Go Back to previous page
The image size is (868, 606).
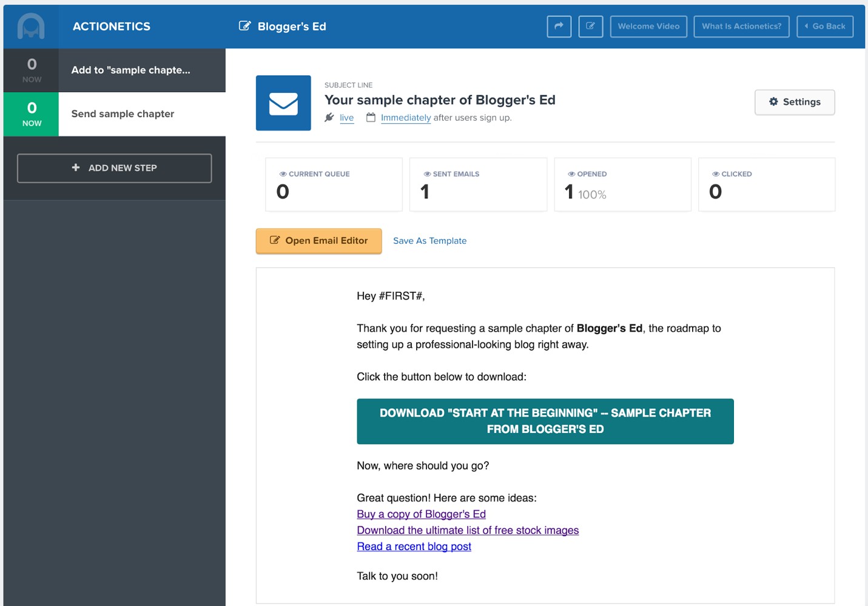point(825,26)
